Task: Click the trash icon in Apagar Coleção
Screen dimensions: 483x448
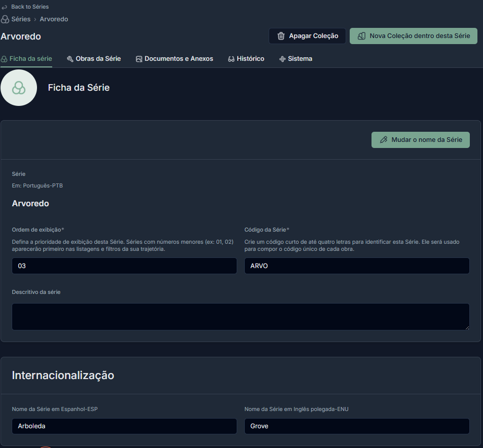Action: [x=281, y=36]
